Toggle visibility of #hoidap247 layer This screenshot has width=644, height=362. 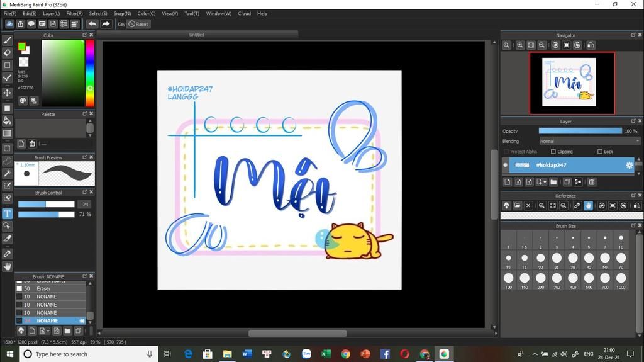tap(505, 165)
